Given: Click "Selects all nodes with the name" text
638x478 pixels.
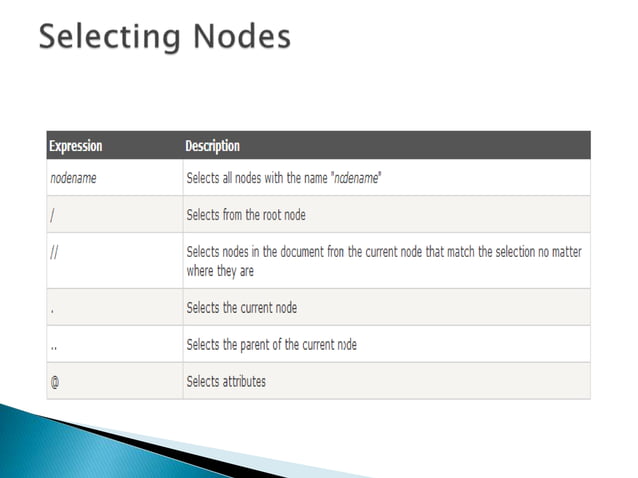Looking at the screenshot, I should 252,179.
